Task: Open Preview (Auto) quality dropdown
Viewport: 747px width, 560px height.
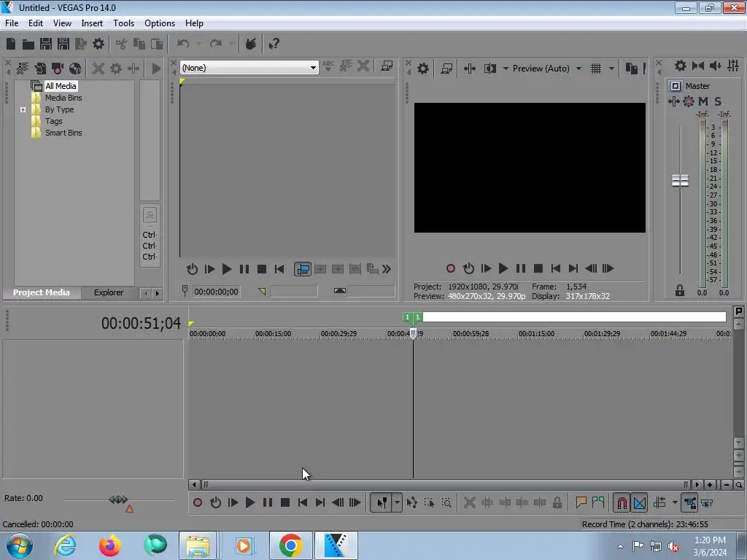Action: [578, 69]
